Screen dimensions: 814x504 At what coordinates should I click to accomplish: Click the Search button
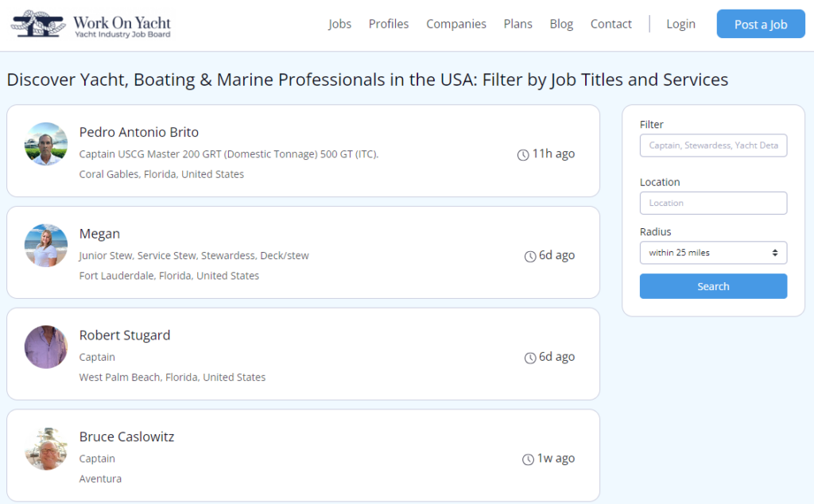coord(713,286)
